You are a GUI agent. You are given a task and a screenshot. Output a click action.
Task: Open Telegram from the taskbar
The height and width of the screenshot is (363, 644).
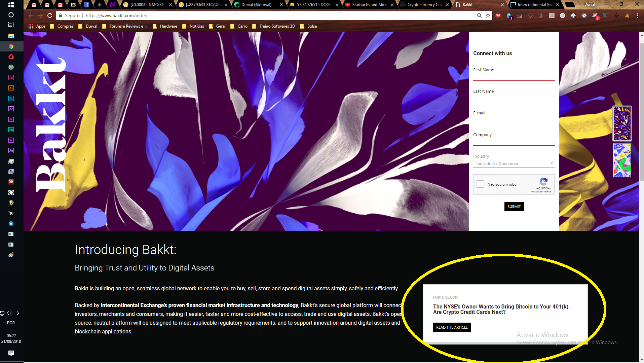pyautogui.click(x=11, y=224)
